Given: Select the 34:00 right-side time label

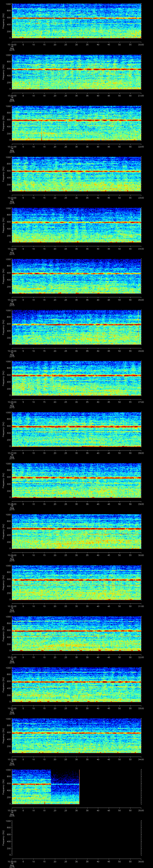Looking at the screenshot, I should [141, 759].
